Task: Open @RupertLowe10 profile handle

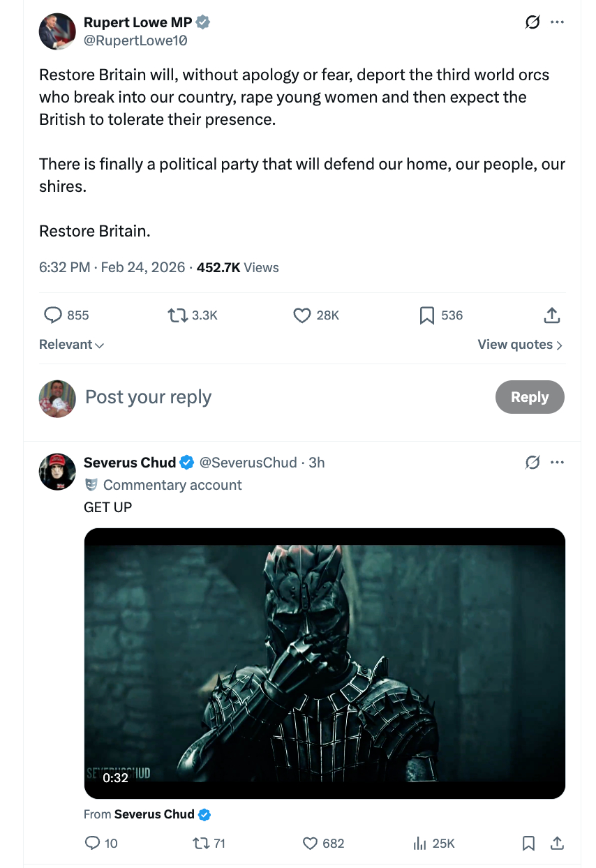Action: tap(135, 40)
